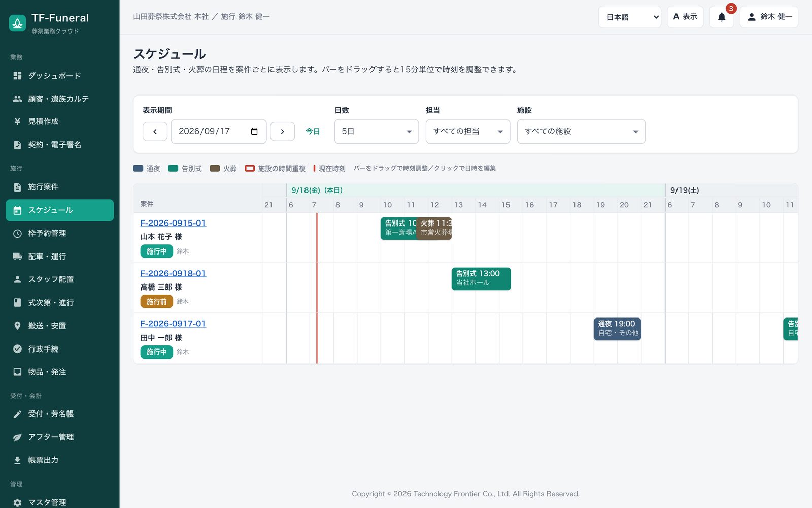The height and width of the screenshot is (508, 812).
Task: Go to previous period with left chevron
Action: pyautogui.click(x=155, y=132)
